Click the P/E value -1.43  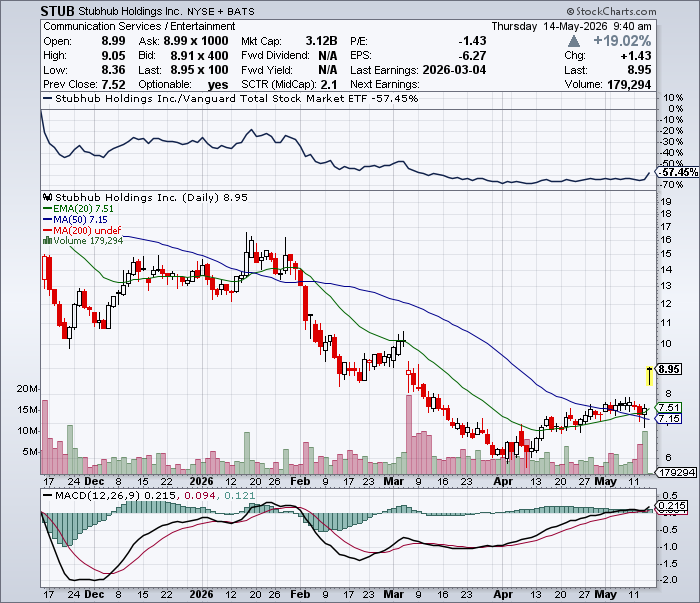pos(472,41)
